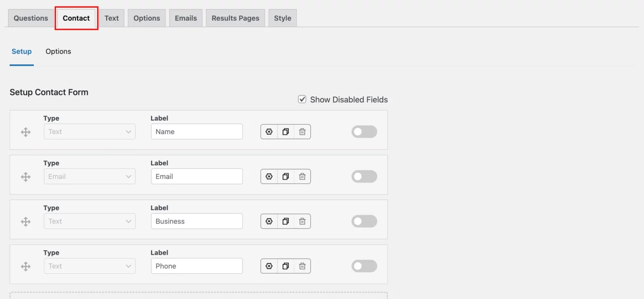
Task: Open settings for the Business field
Action: [269, 221]
